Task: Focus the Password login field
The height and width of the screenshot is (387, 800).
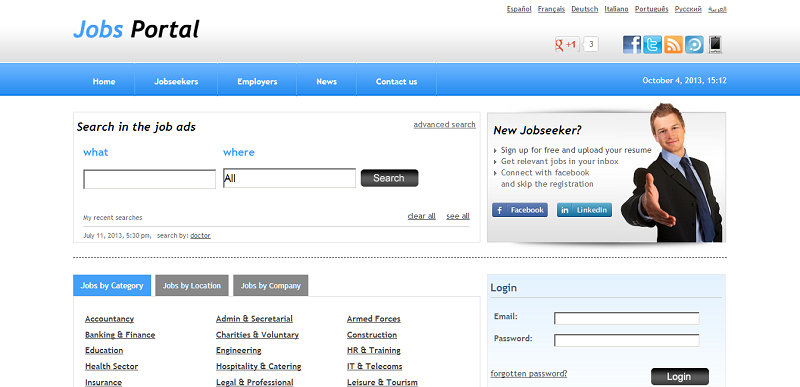Action: tap(627, 341)
